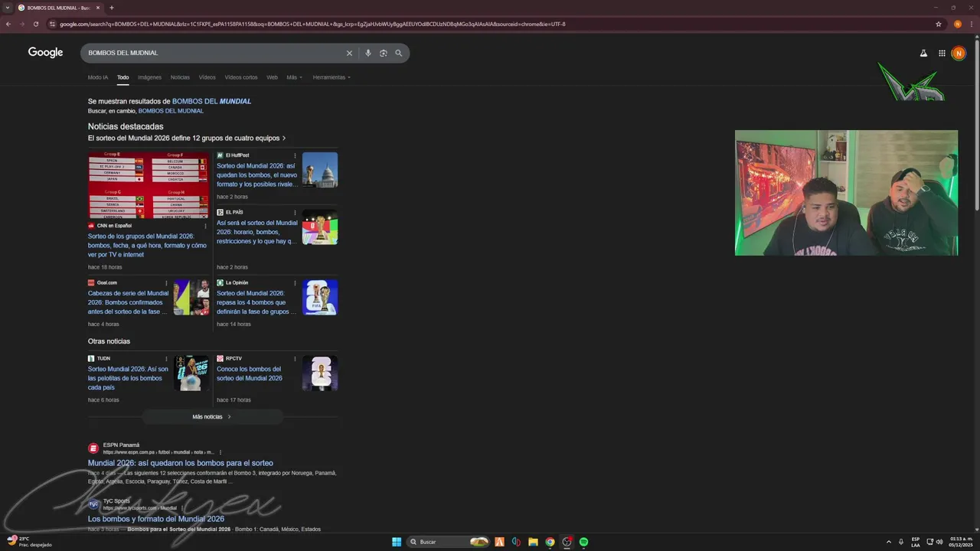Open options for the EL PAÍS article
Screen dimensions: 980x551
295,212
